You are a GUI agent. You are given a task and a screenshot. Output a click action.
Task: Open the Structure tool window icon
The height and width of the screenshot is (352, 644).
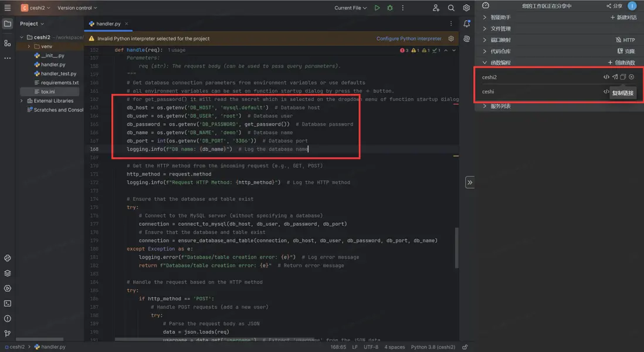(8, 43)
